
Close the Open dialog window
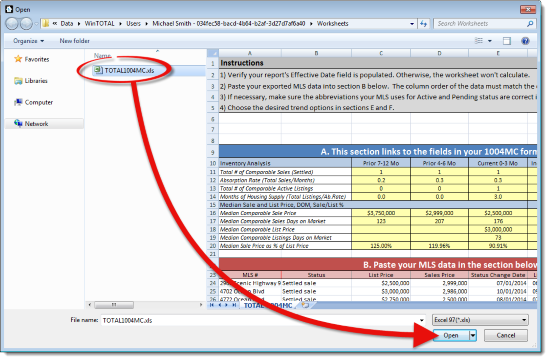pyautogui.click(x=527, y=9)
